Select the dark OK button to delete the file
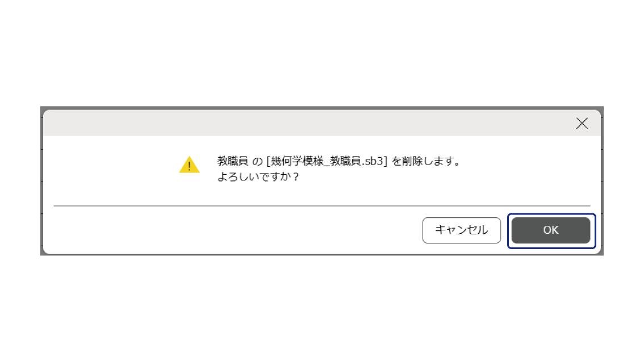The height and width of the screenshot is (362, 644). 551,230
